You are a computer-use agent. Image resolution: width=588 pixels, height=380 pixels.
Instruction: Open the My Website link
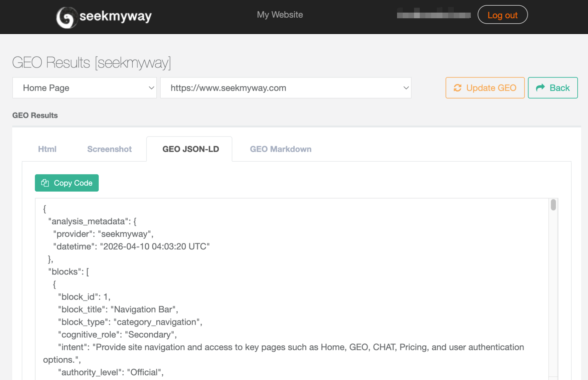click(280, 15)
